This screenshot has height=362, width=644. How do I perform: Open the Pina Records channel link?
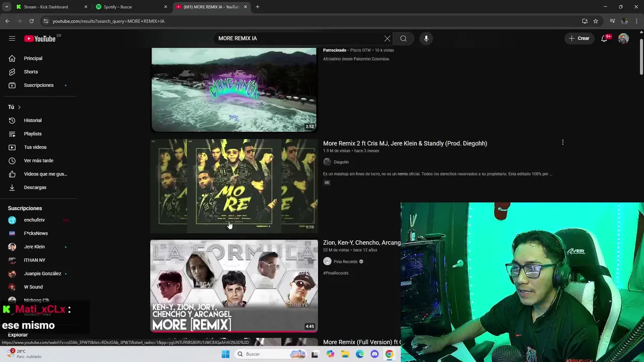click(345, 261)
